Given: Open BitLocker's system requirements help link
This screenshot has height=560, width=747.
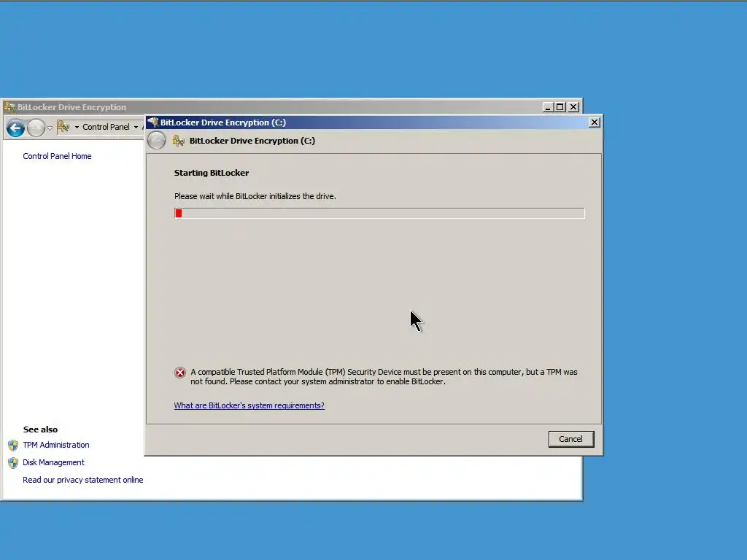Looking at the screenshot, I should click(249, 405).
